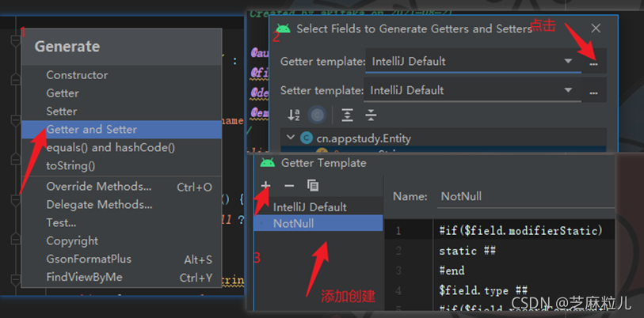The height and width of the screenshot is (318, 644).
Task: Collapse cn.appstudy.Entity tree node
Action: point(291,138)
